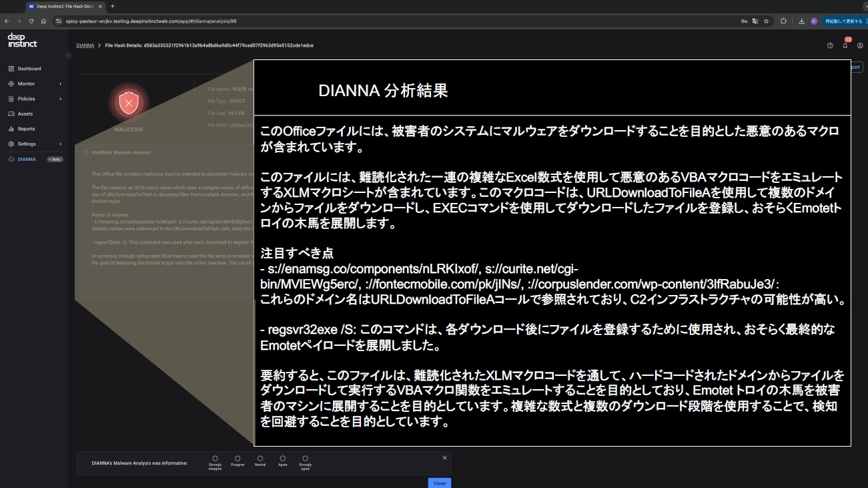Click the Deep Instinct logo
The height and width of the screenshot is (488, 868).
(22, 40)
